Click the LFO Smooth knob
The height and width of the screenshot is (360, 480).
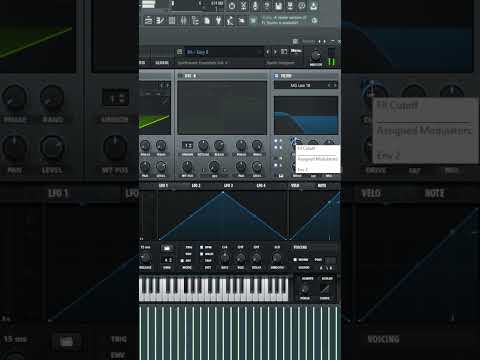277,258
